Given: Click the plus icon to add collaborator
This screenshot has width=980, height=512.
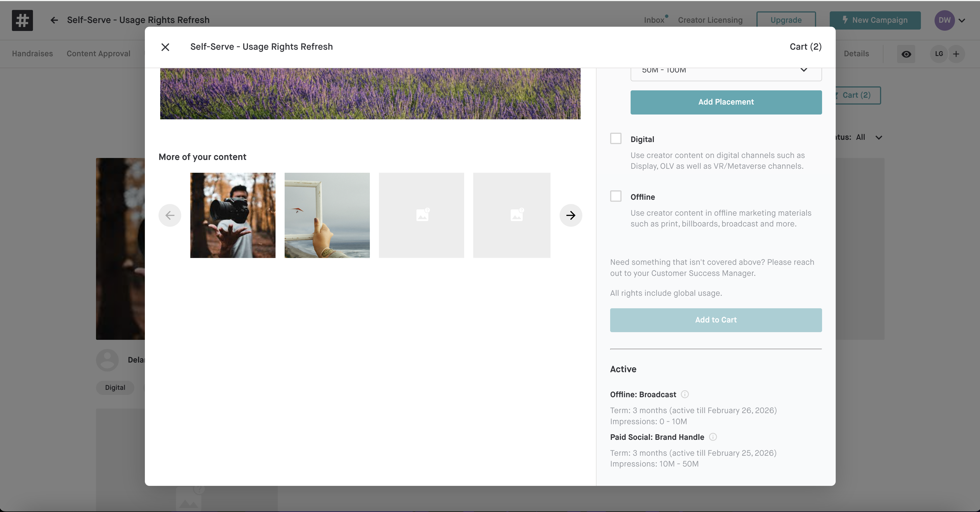Looking at the screenshot, I should [x=956, y=54].
